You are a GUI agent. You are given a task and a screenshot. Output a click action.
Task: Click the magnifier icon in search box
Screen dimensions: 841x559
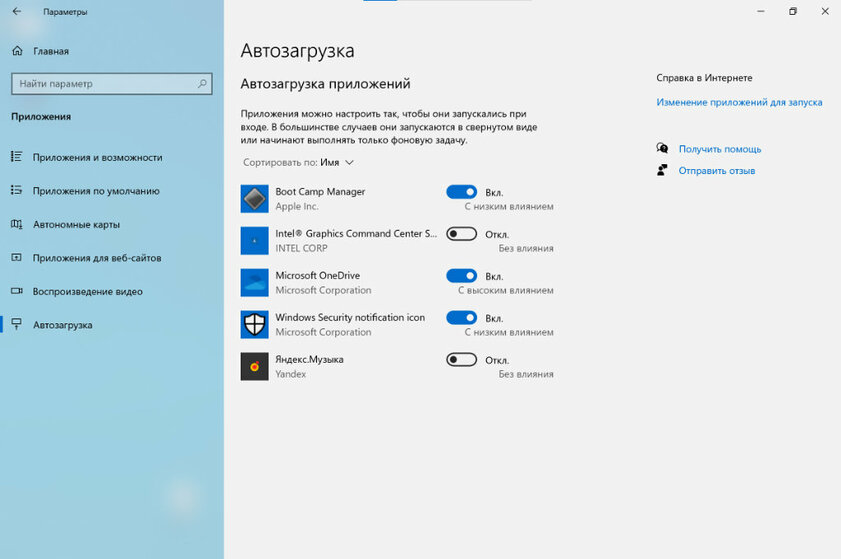pos(202,83)
